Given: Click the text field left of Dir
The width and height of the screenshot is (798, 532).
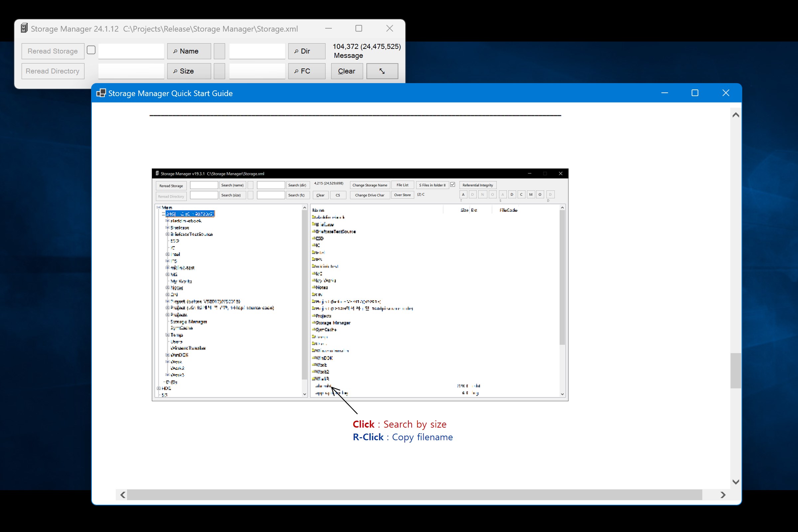Looking at the screenshot, I should [x=257, y=51].
